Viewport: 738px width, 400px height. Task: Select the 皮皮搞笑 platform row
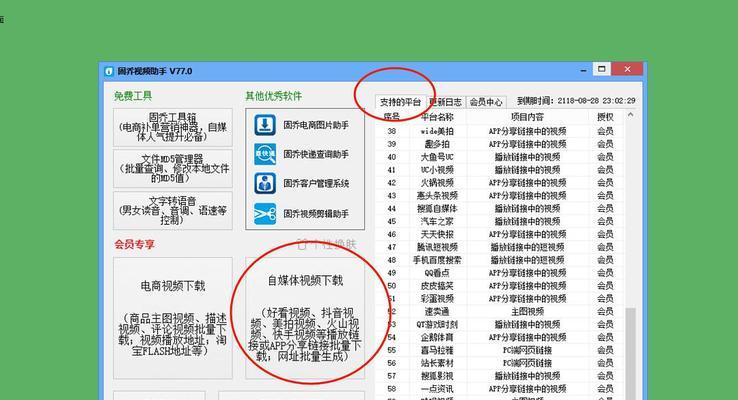pos(500,286)
